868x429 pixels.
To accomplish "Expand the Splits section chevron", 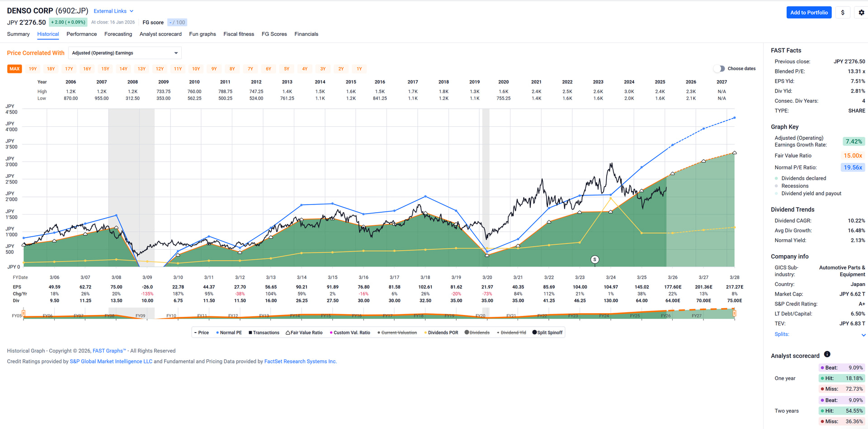I will click(863, 335).
